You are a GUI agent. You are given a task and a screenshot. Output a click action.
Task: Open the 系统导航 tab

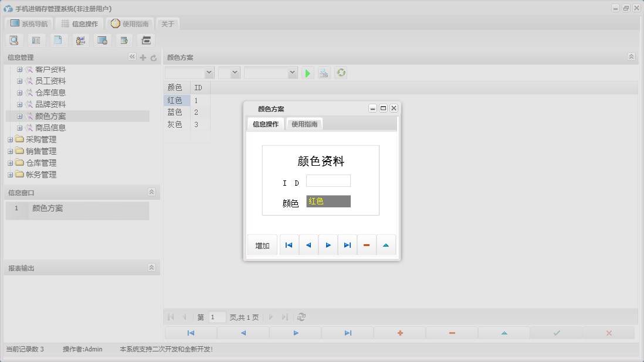(30, 23)
